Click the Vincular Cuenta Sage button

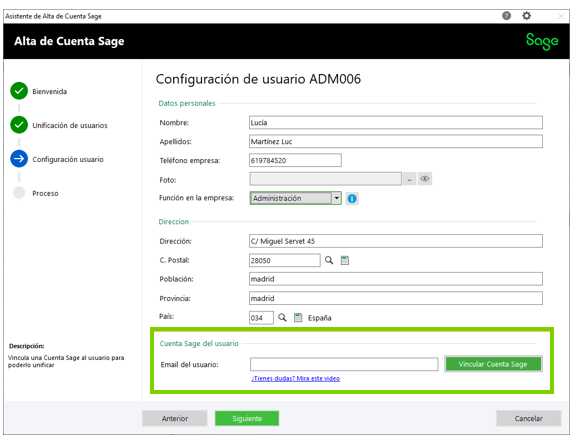pos(493,364)
